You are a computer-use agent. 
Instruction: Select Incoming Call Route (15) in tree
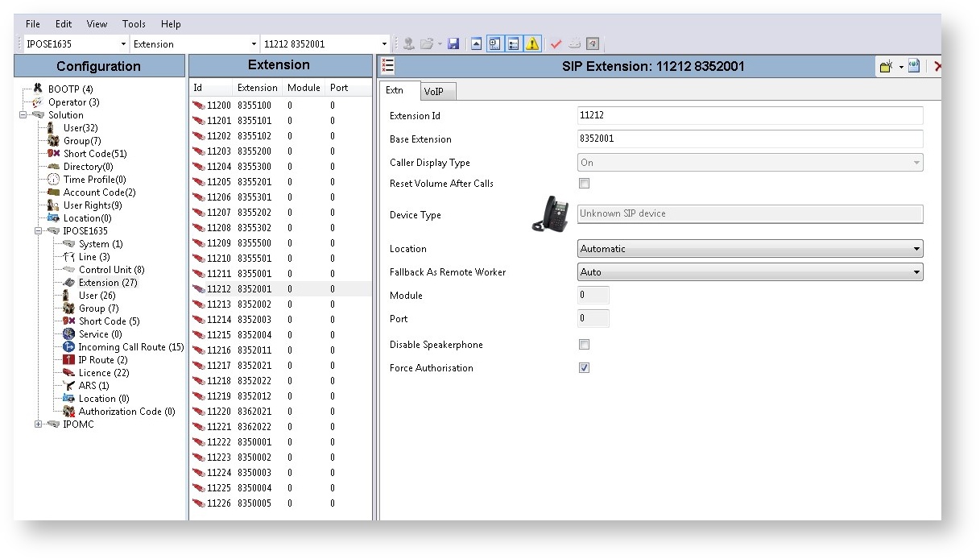click(x=130, y=347)
